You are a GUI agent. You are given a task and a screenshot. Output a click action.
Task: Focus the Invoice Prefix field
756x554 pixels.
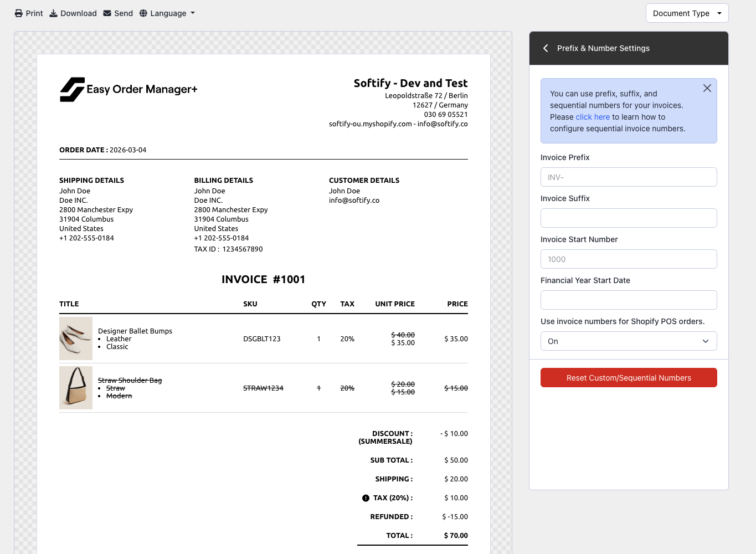628,177
